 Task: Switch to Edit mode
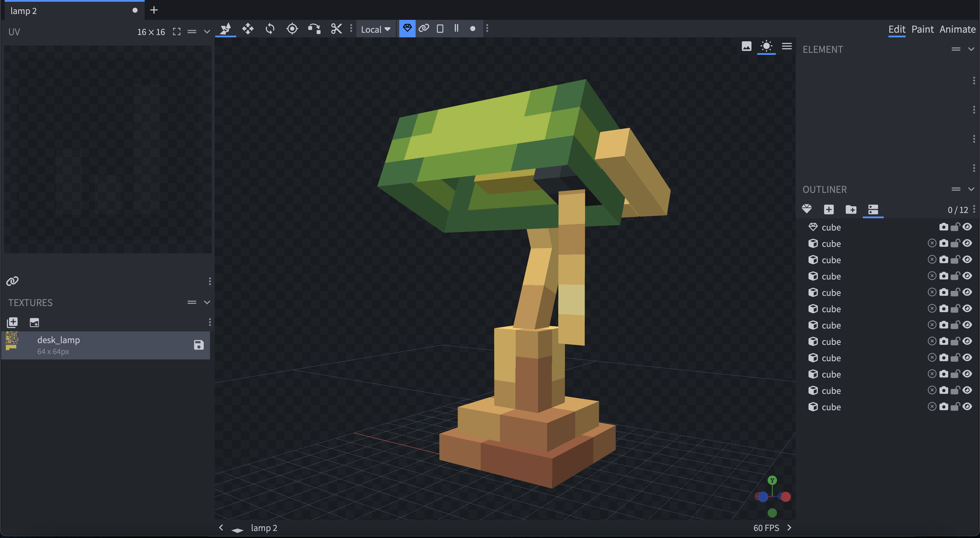[897, 29]
